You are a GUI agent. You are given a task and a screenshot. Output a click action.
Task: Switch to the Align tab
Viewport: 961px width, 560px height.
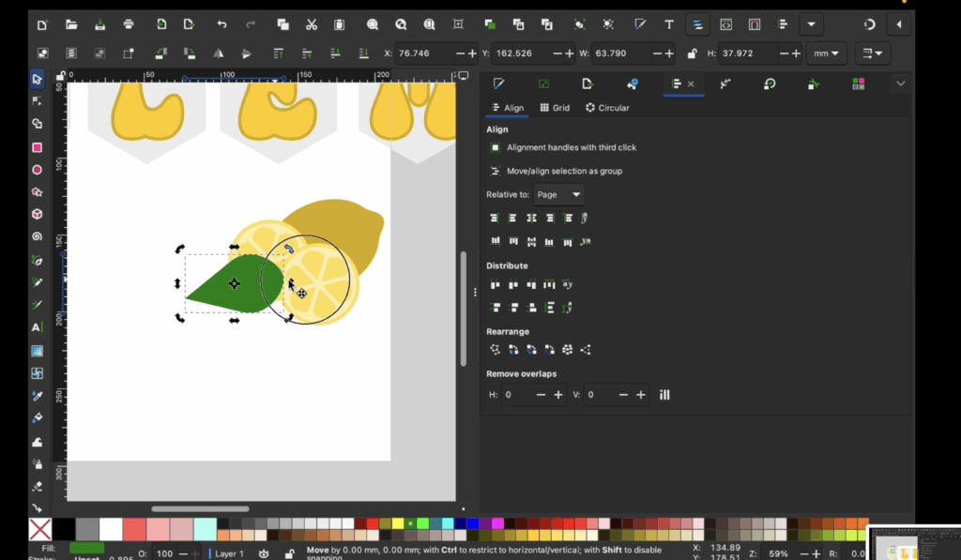(508, 108)
